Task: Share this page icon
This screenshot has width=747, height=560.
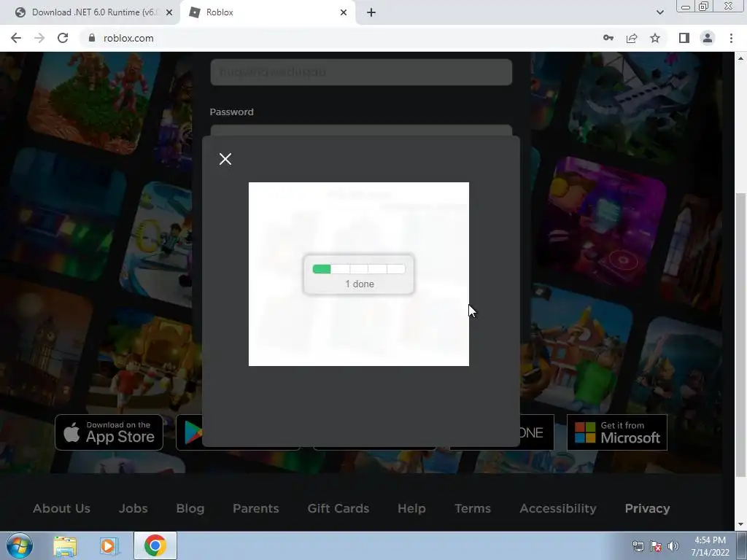Action: click(632, 38)
